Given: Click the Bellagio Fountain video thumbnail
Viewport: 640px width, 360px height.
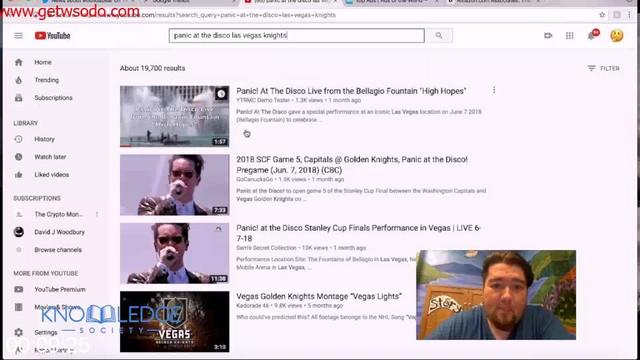Looking at the screenshot, I should pyautogui.click(x=175, y=116).
